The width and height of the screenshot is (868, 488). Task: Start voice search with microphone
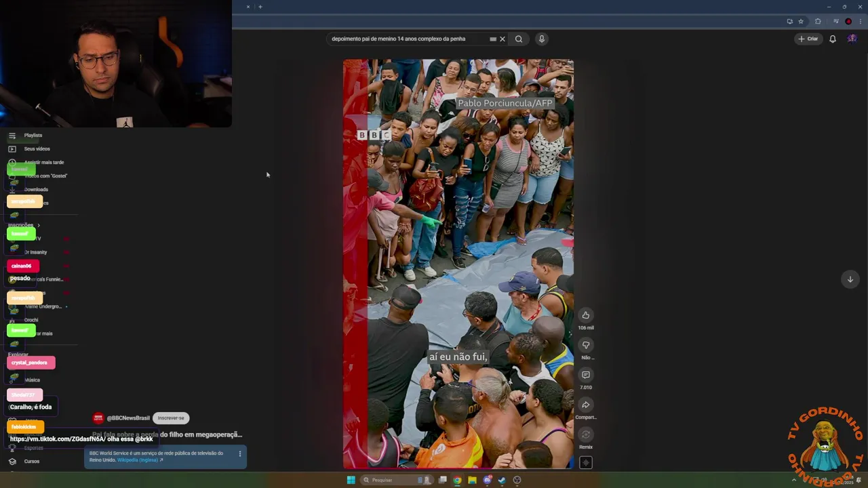541,39
